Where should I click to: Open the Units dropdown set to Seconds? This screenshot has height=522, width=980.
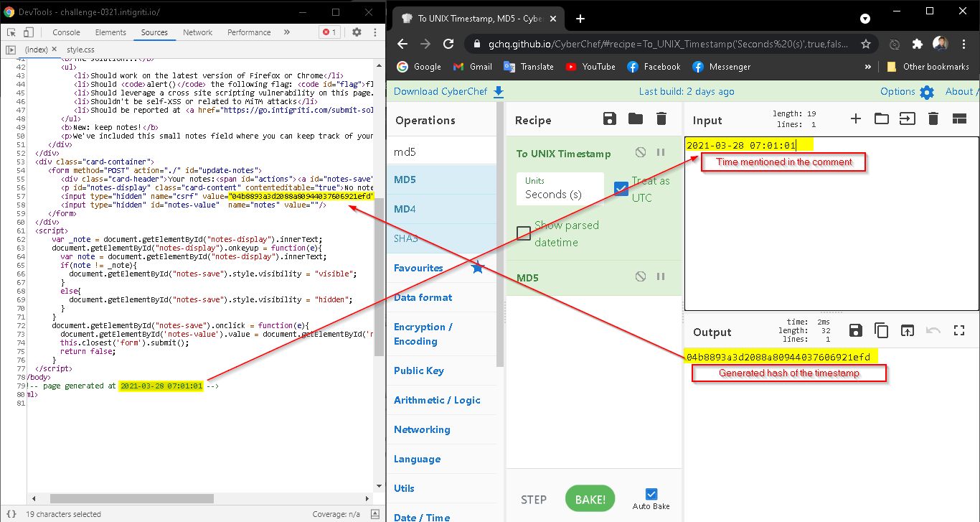click(x=560, y=189)
